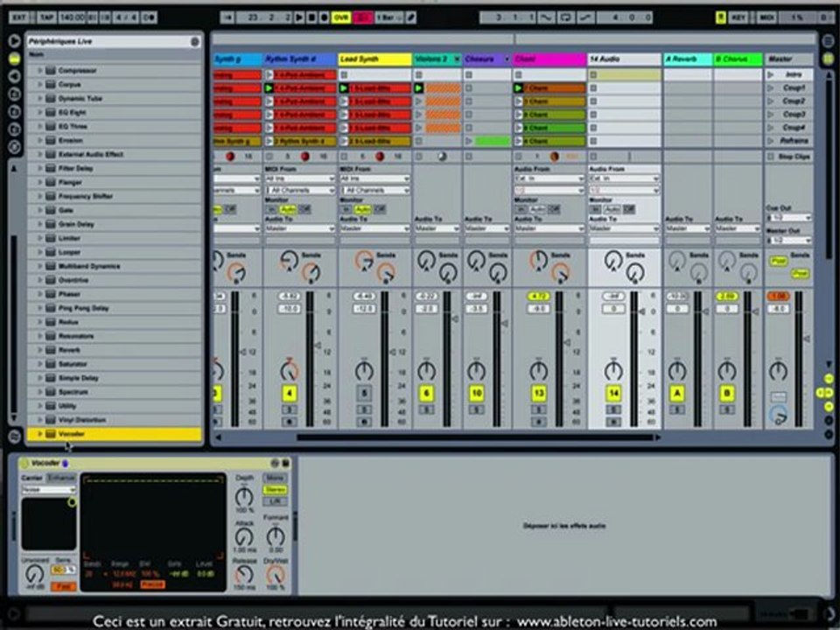Screen dimensions: 840x630
Task: Open Audio To dropdown on 14 Audio
Action: coord(625,228)
